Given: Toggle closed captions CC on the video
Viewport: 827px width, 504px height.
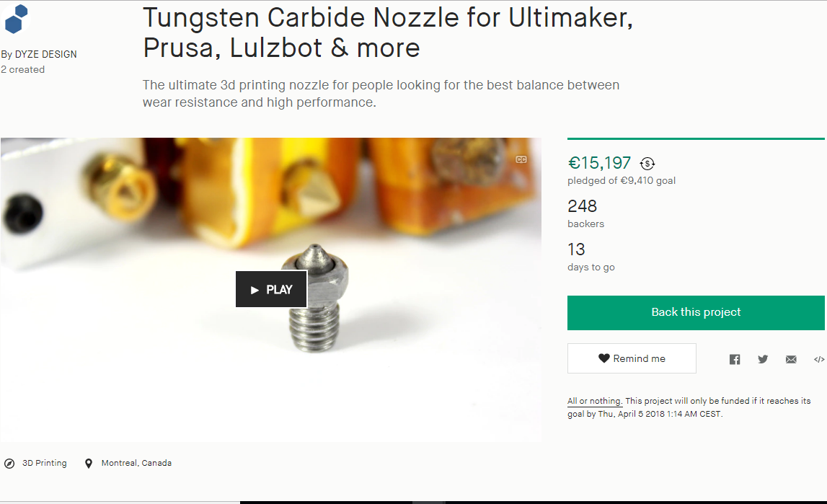Looking at the screenshot, I should tap(521, 159).
